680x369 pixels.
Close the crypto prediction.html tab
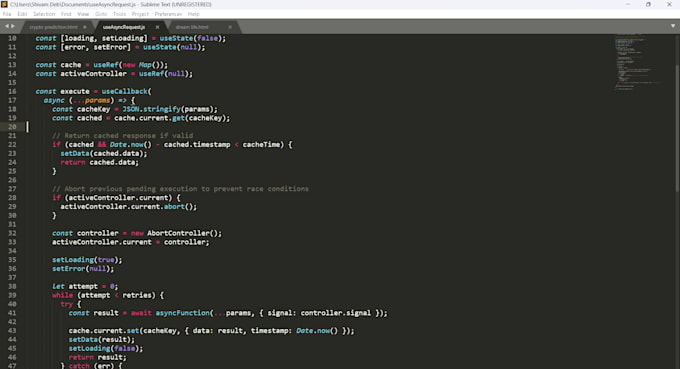85,27
